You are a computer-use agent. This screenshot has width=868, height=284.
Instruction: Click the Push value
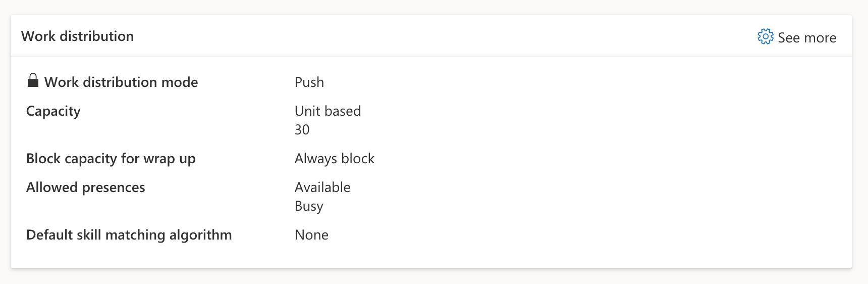[309, 82]
